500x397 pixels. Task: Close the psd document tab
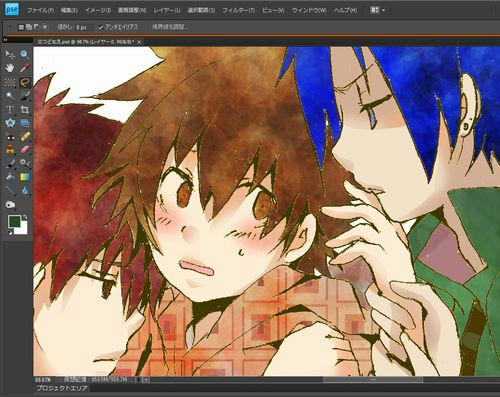click(139, 42)
